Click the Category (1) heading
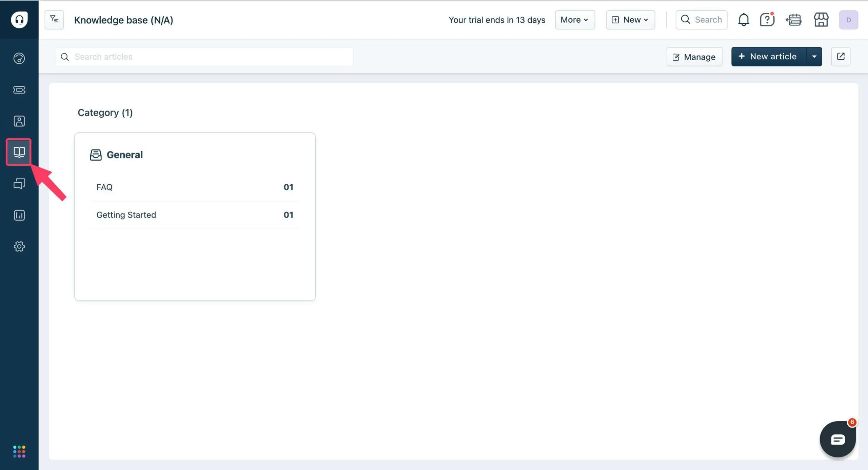This screenshot has width=868, height=470. [105, 113]
